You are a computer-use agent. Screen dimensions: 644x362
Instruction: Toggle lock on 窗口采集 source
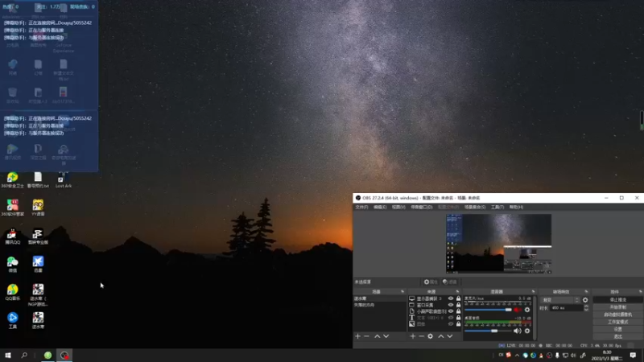coord(458,305)
